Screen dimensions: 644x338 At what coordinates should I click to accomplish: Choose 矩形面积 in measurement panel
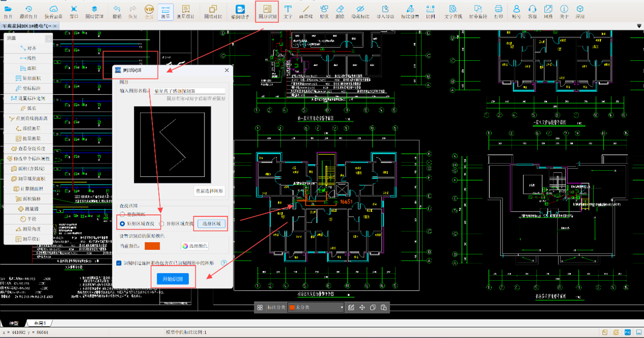tap(28, 78)
